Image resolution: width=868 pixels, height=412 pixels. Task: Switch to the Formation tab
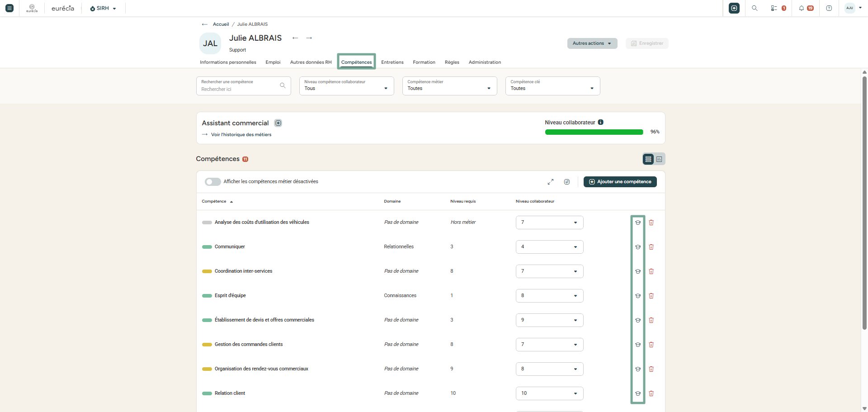coord(424,62)
